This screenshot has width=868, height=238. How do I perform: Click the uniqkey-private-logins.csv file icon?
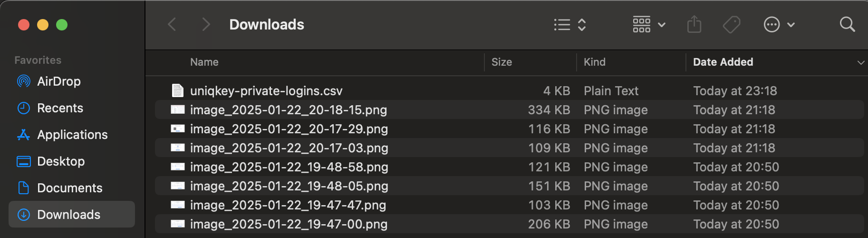tap(177, 90)
